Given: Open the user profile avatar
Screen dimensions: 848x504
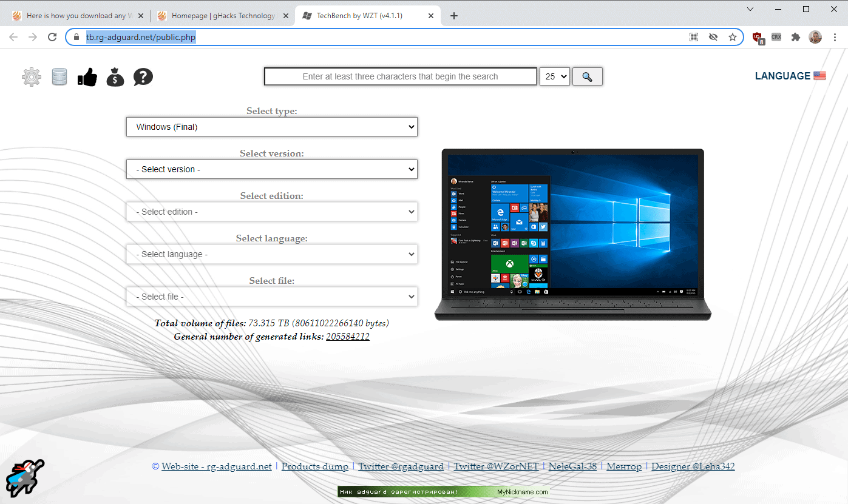Looking at the screenshot, I should 815,37.
